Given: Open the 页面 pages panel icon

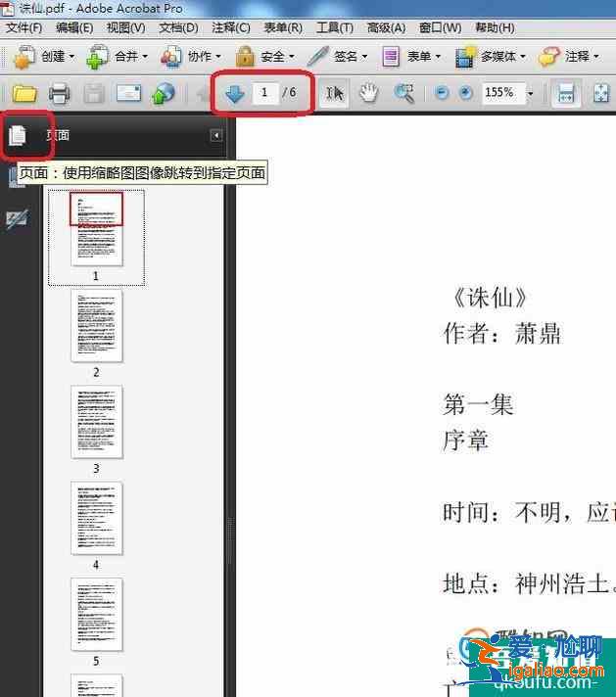Looking at the screenshot, I should click(x=18, y=135).
